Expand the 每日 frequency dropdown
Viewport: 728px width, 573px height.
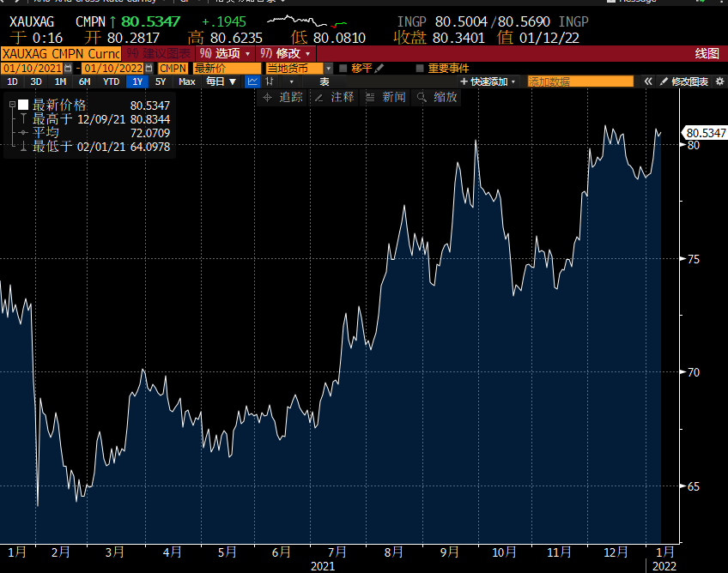[221, 81]
